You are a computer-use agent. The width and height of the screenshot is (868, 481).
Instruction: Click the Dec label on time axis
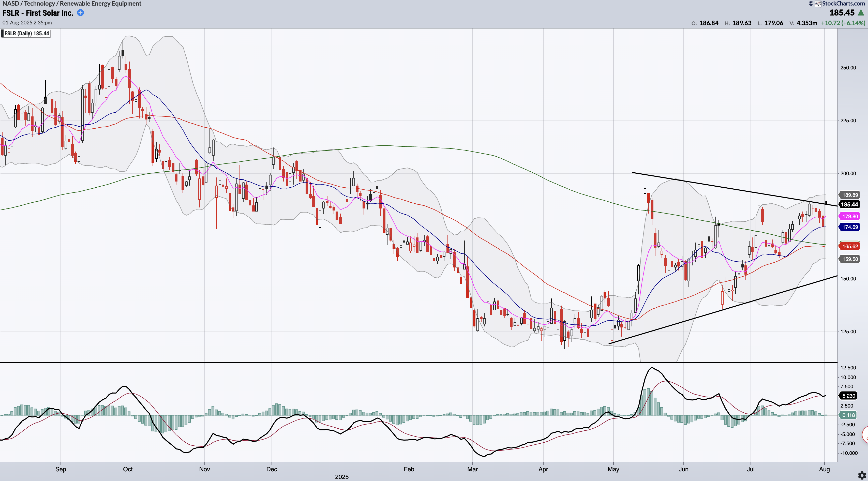[x=272, y=469]
